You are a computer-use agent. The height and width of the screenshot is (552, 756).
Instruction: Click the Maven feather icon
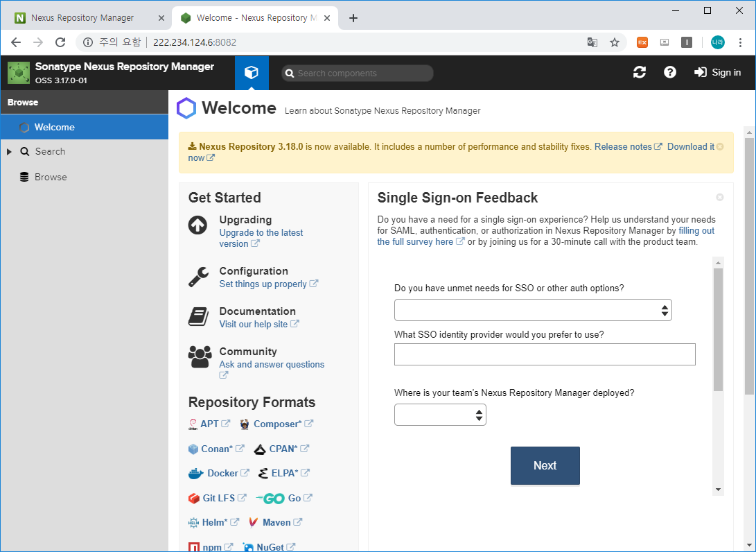click(254, 523)
